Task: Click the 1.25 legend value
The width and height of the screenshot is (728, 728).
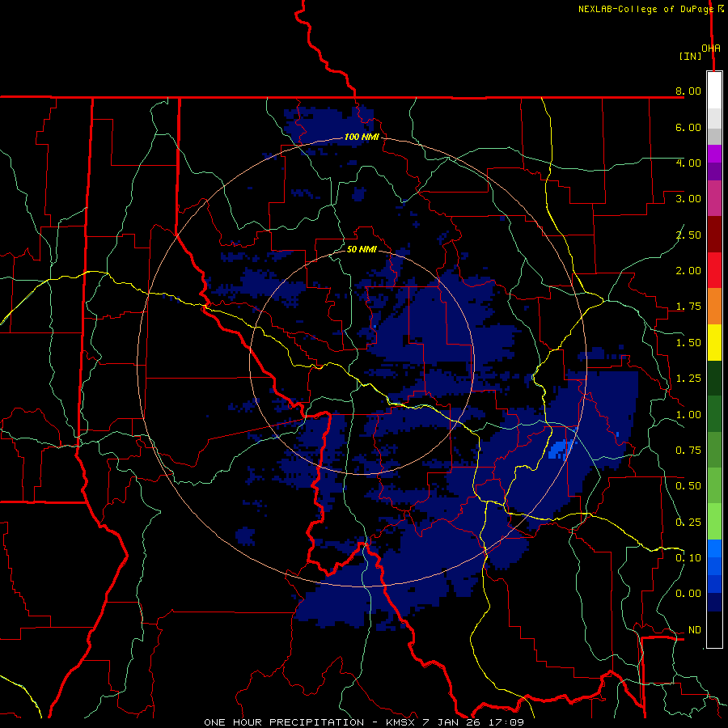Action: (x=688, y=379)
